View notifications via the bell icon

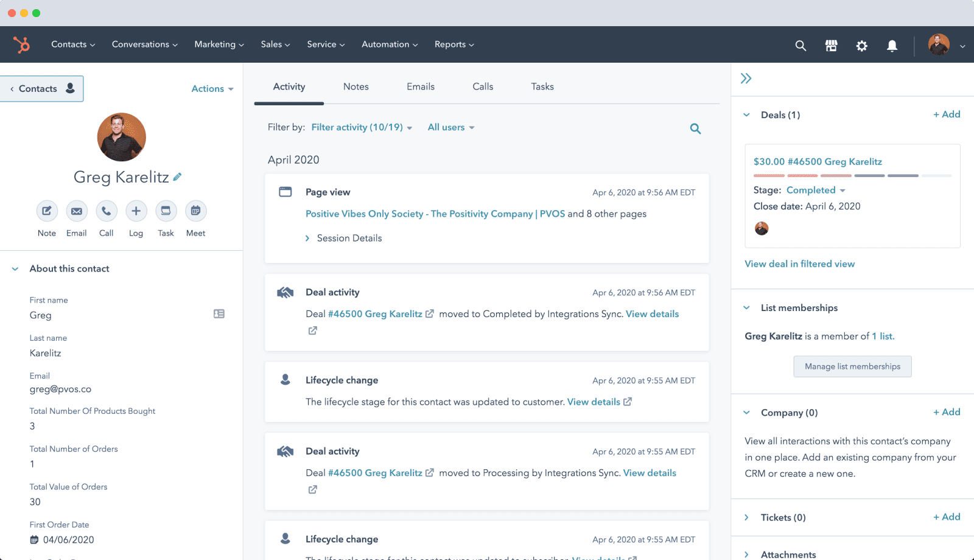pyautogui.click(x=892, y=45)
